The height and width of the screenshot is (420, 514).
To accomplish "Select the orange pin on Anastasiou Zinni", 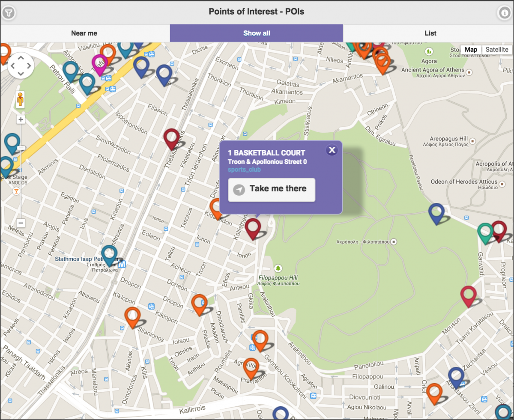I will 434,394.
